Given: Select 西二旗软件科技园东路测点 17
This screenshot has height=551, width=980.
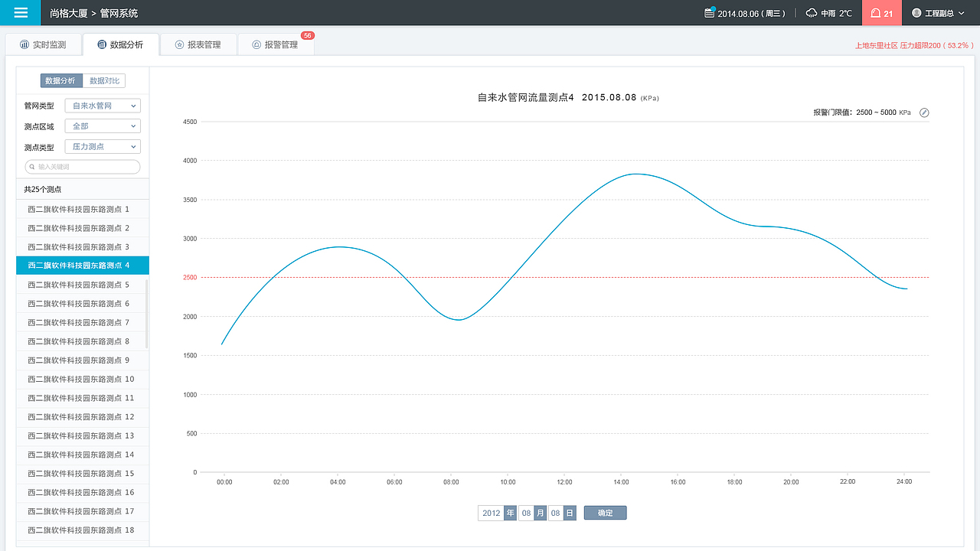Looking at the screenshot, I should [83, 511].
